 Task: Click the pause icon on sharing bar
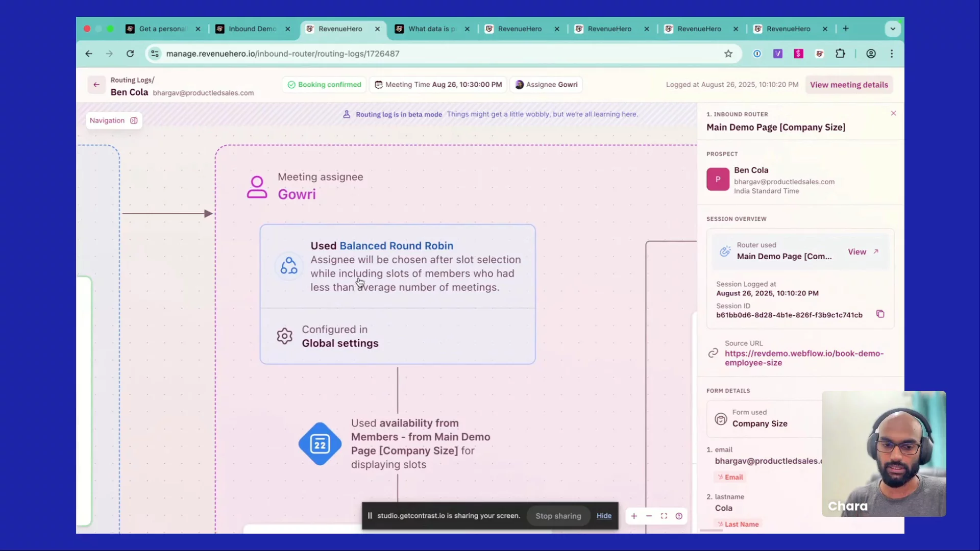tap(370, 515)
